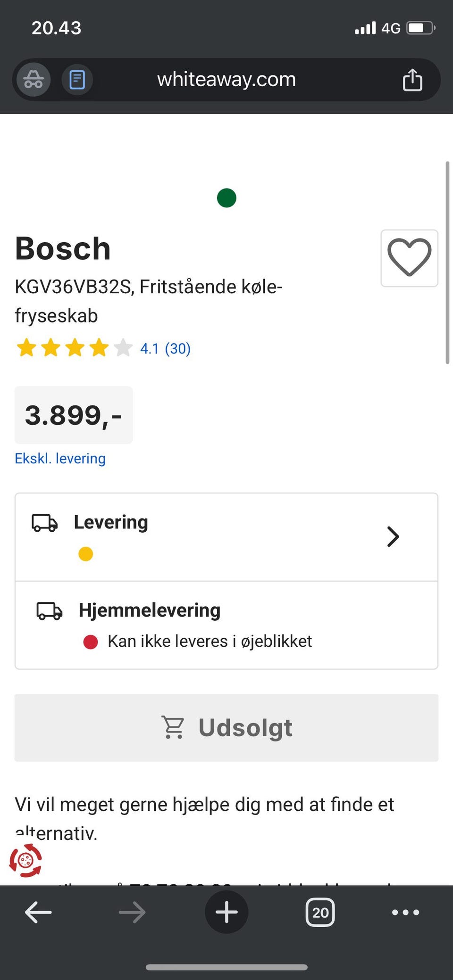
Task: Tap the green image carousel dot
Action: point(226,198)
